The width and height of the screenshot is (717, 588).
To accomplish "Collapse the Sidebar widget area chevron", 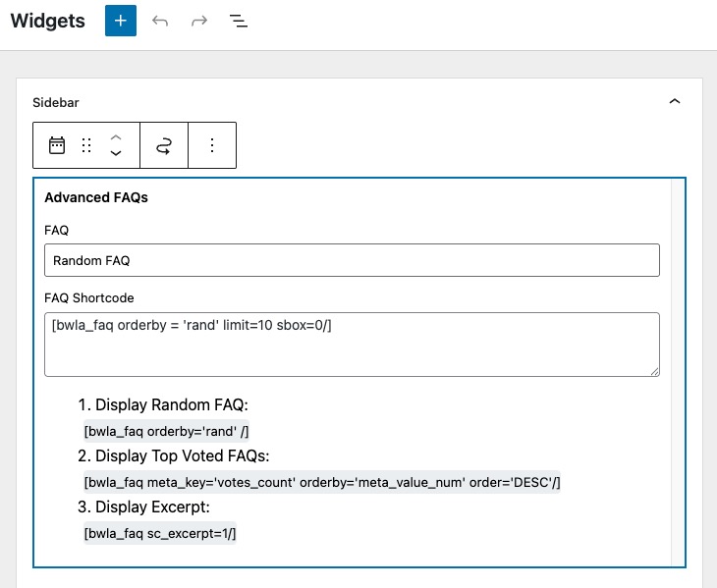I will click(675, 101).
